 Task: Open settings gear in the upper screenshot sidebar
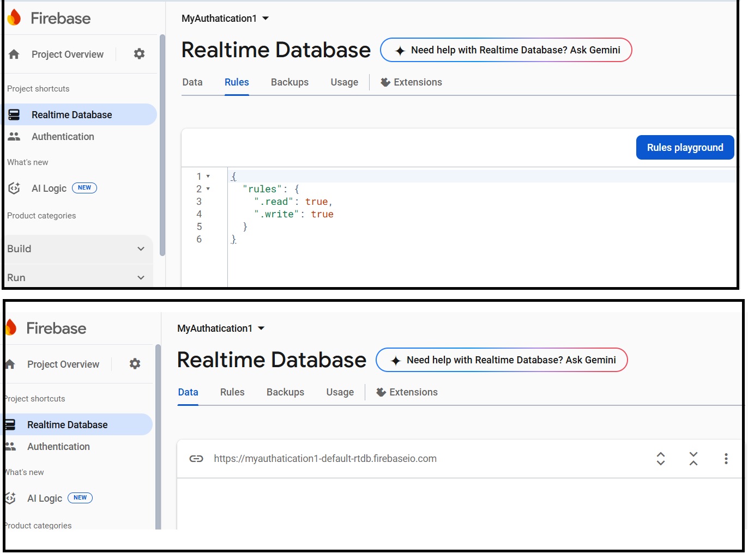(x=139, y=54)
